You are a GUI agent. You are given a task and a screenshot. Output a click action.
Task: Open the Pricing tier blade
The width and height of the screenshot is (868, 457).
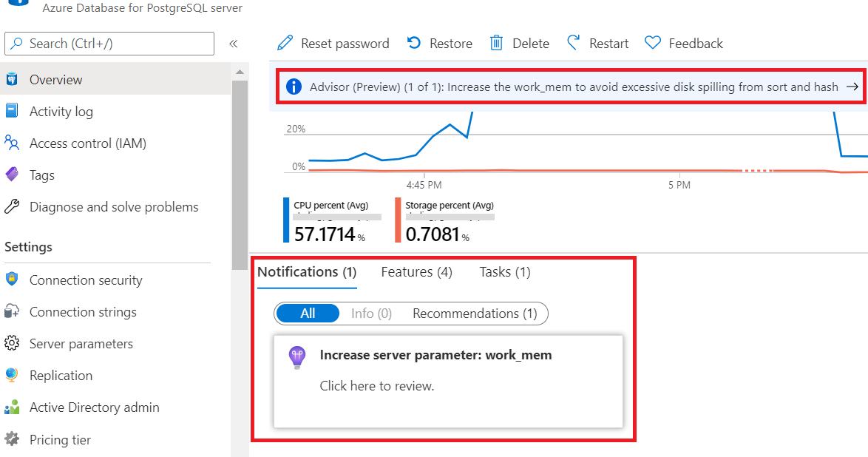click(58, 439)
